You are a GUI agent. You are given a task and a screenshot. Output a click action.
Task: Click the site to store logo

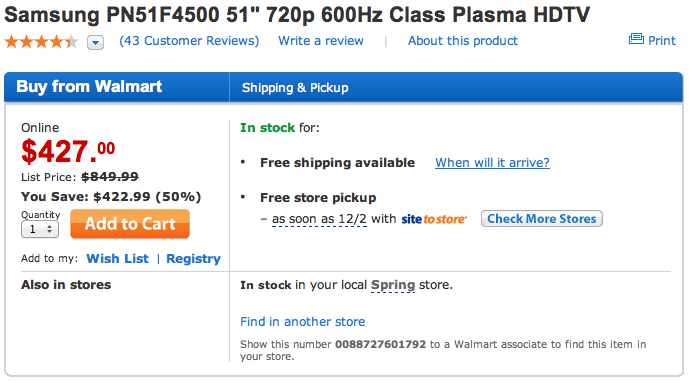tap(434, 219)
